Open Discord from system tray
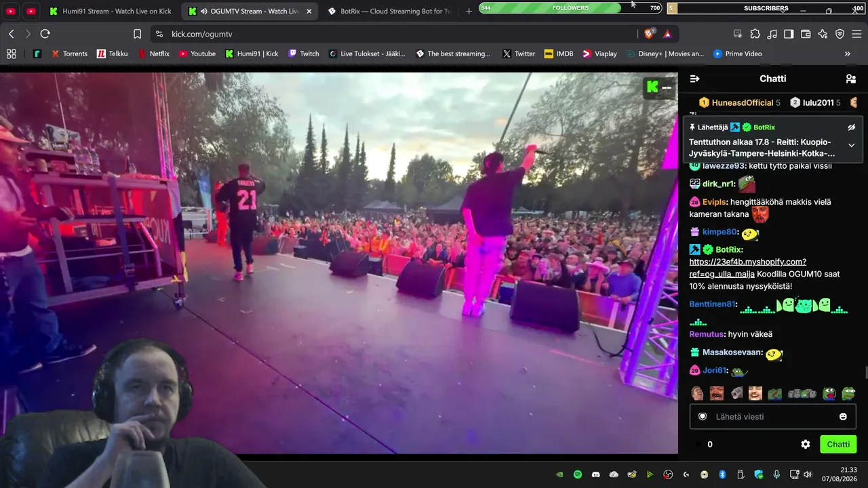Viewport: 868px width, 488px height. tap(596, 474)
